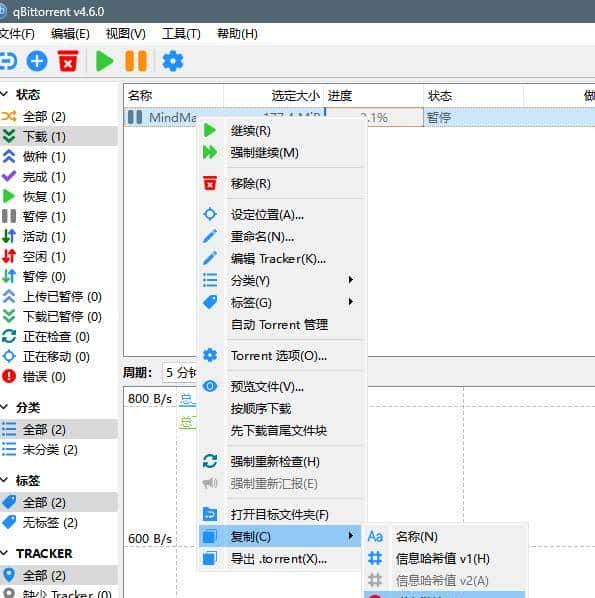The image size is (595, 598).
Task: Open the 视图(V) menu
Action: pyautogui.click(x=125, y=34)
